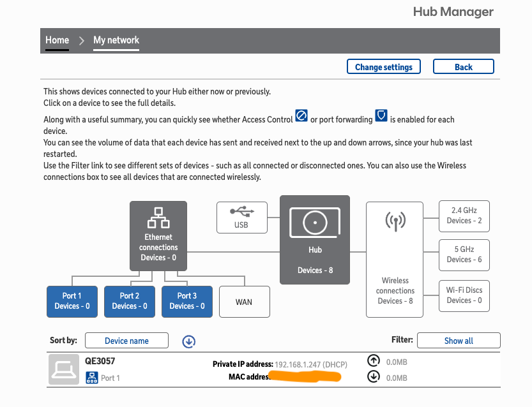
Task: Go to Home in breadcrumb
Action: pyautogui.click(x=57, y=40)
